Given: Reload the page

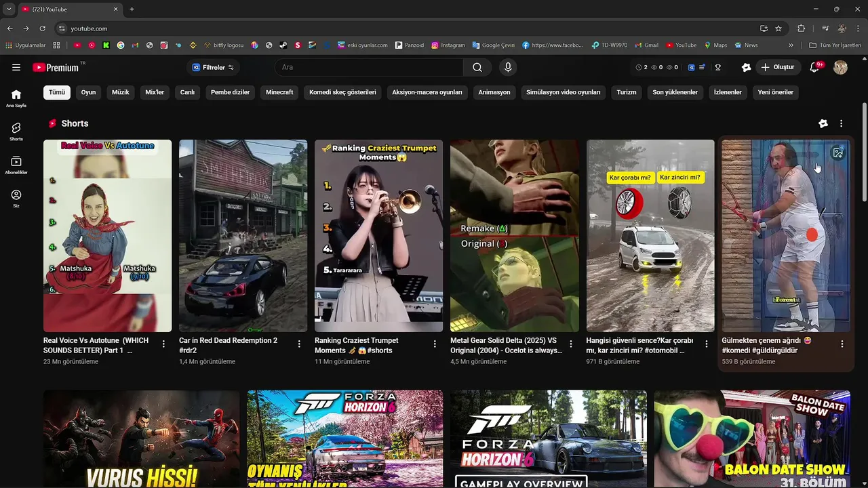Looking at the screenshot, I should tap(42, 28).
